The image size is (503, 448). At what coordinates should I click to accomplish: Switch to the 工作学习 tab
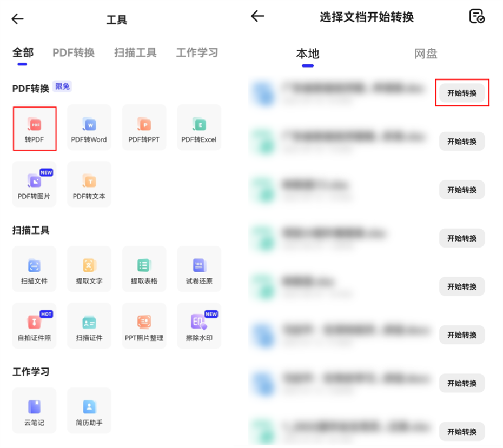pyautogui.click(x=197, y=52)
